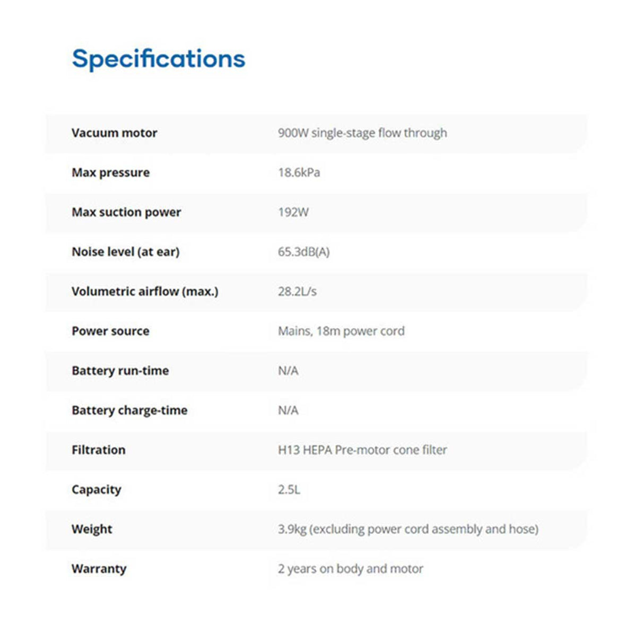Click the Volumetric airflow (max.) label

point(145,291)
